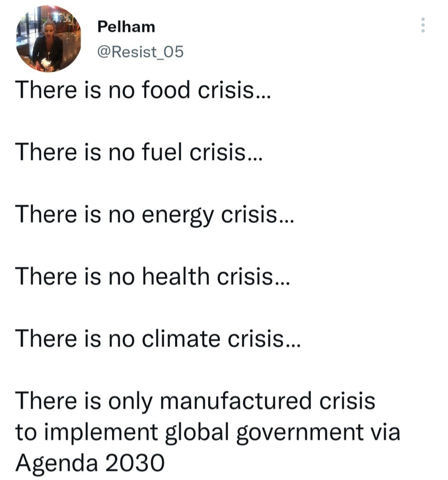Open Pelham's round profile picture
The width and height of the screenshot is (448, 480).
48,40
